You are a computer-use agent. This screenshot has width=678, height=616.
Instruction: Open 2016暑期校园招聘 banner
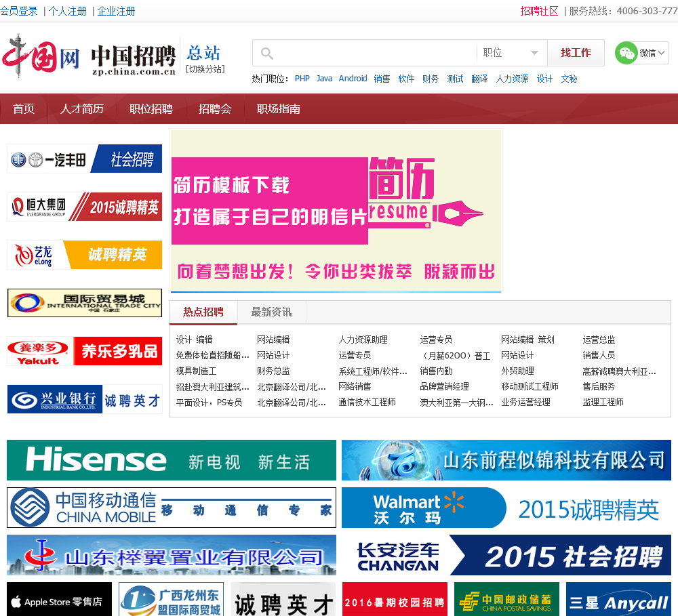pyautogui.click(x=395, y=599)
